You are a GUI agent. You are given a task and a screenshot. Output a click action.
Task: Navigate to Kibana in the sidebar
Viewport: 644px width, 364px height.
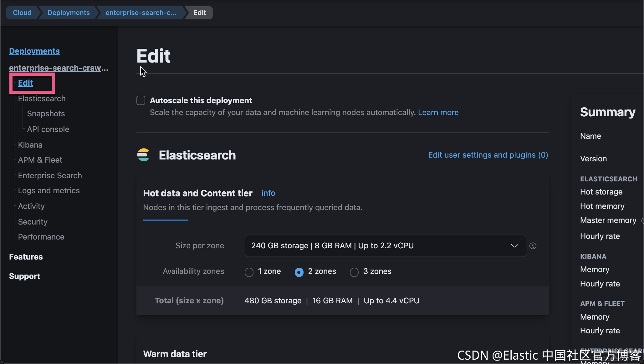point(30,145)
